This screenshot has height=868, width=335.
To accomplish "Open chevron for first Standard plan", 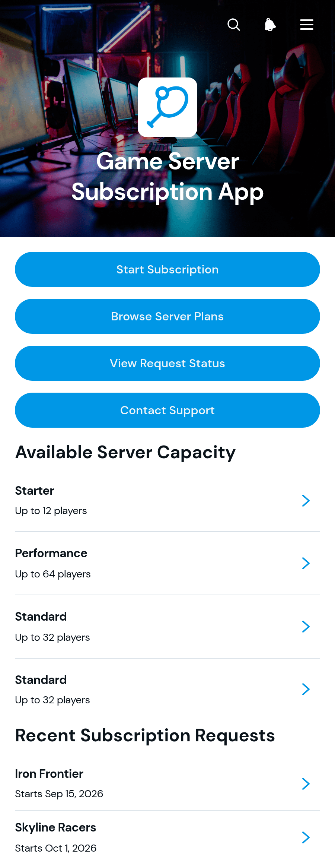I will pyautogui.click(x=306, y=627).
